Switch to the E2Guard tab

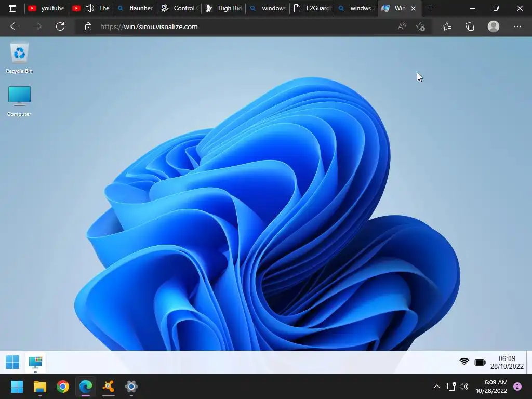312,8
